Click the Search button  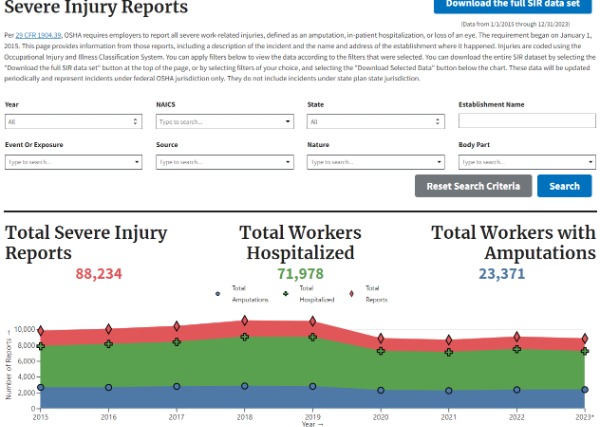[564, 186]
